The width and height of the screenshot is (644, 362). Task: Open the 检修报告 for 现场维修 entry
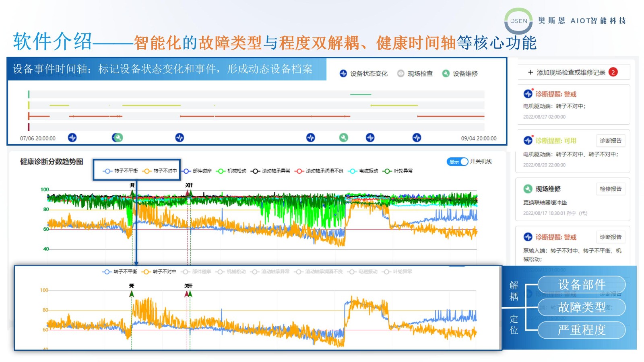pyautogui.click(x=610, y=189)
